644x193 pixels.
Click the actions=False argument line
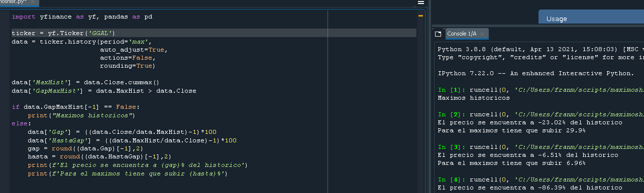(x=127, y=58)
